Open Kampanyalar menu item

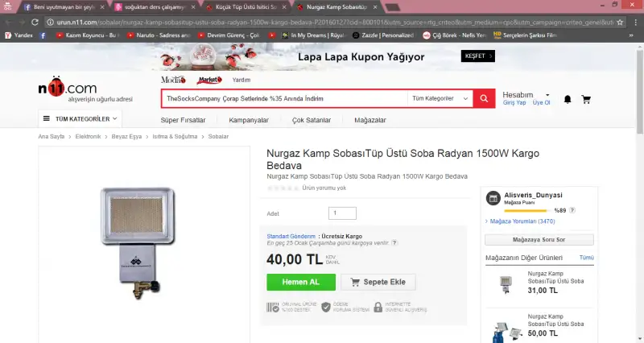[x=249, y=120]
